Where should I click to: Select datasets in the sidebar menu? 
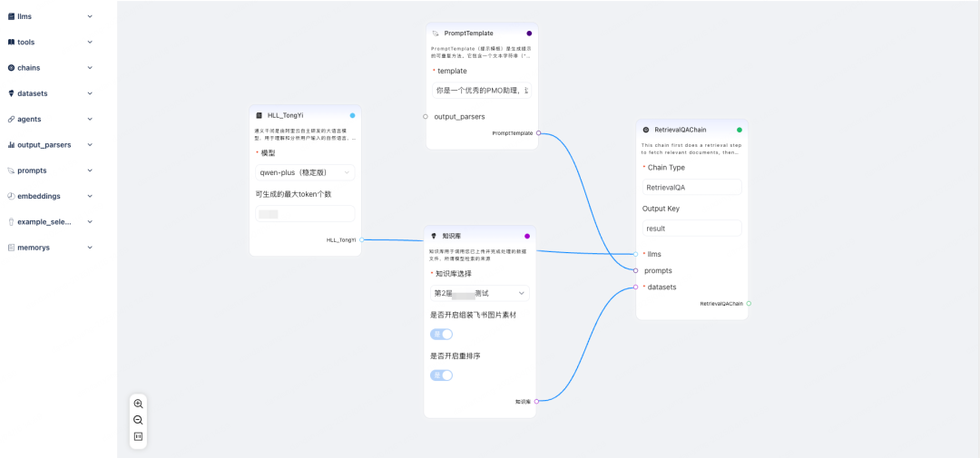(x=33, y=93)
